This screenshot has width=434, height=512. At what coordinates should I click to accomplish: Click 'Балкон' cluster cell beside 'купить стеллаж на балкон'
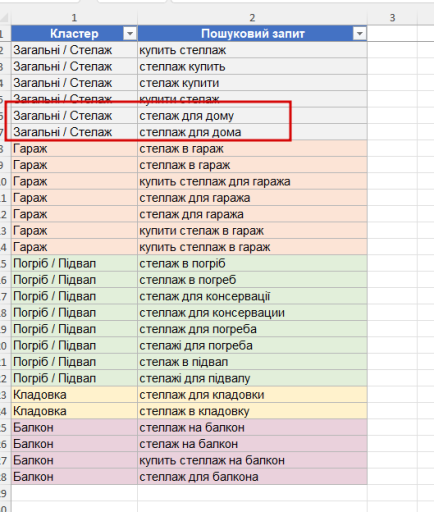(74, 460)
